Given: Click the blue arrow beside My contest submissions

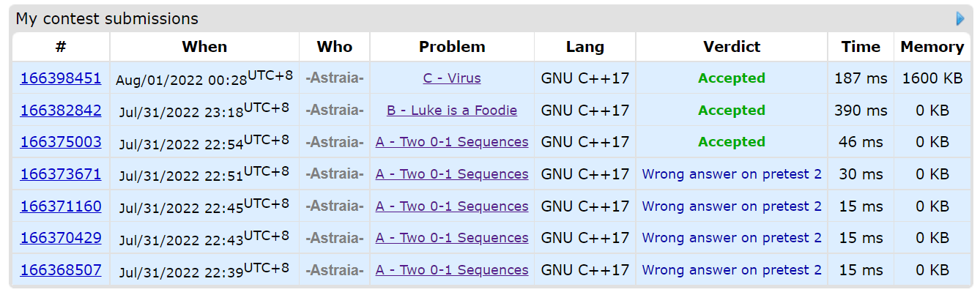Looking at the screenshot, I should click(x=960, y=19).
